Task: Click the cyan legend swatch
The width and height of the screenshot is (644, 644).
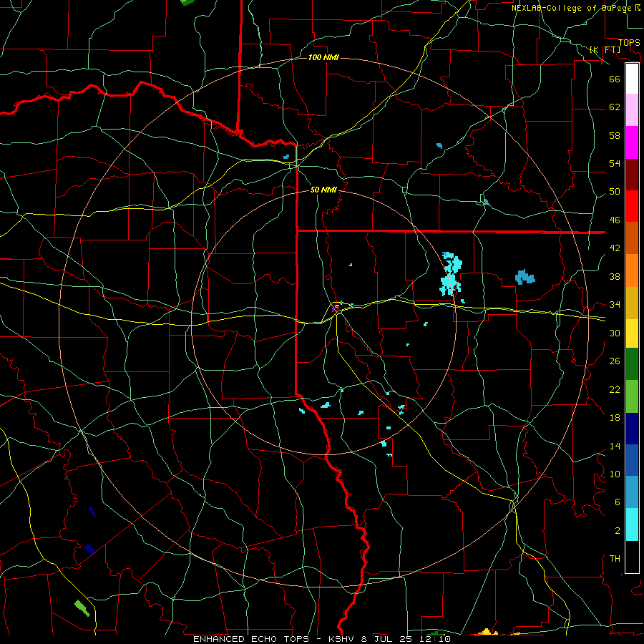Action: pyautogui.click(x=632, y=525)
